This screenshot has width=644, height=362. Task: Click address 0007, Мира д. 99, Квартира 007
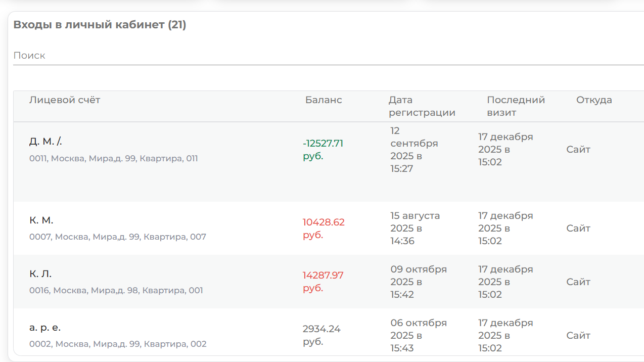pyautogui.click(x=118, y=237)
